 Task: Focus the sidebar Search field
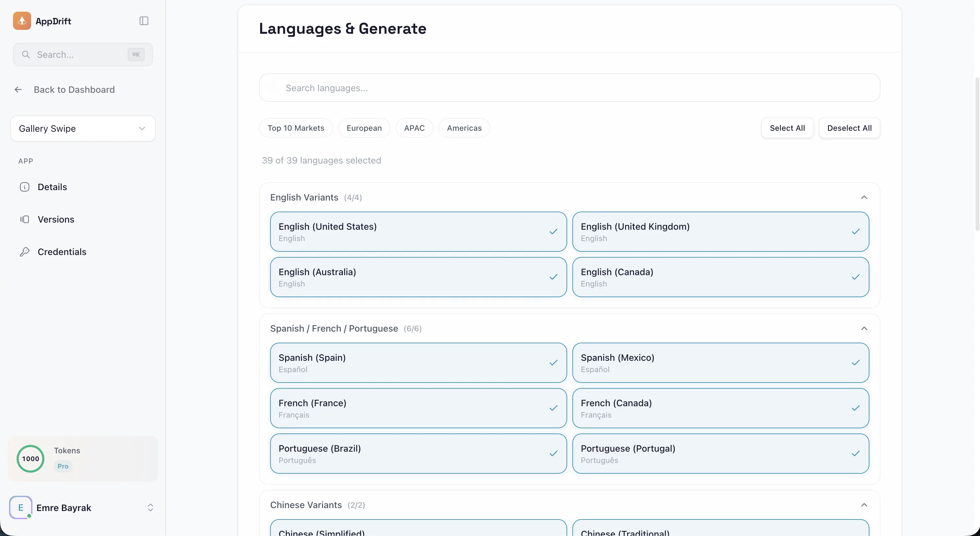83,55
